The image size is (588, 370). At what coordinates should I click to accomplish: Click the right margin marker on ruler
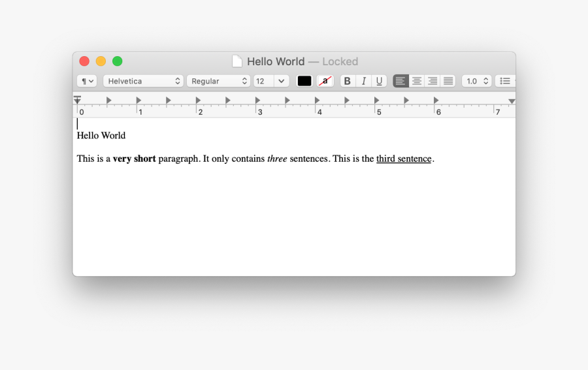512,101
